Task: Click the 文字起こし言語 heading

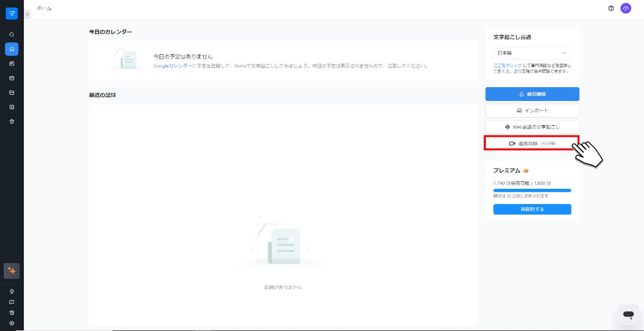Action: pyautogui.click(x=512, y=37)
